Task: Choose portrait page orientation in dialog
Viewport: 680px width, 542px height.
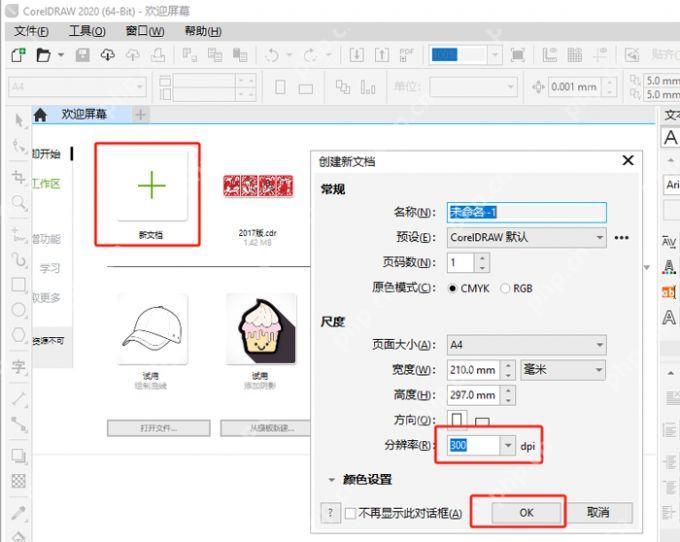Action: tap(457, 420)
